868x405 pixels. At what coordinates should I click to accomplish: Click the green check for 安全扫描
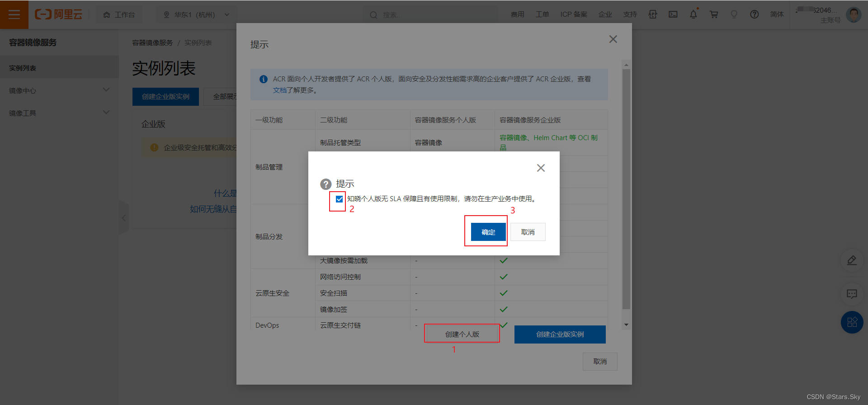504,293
